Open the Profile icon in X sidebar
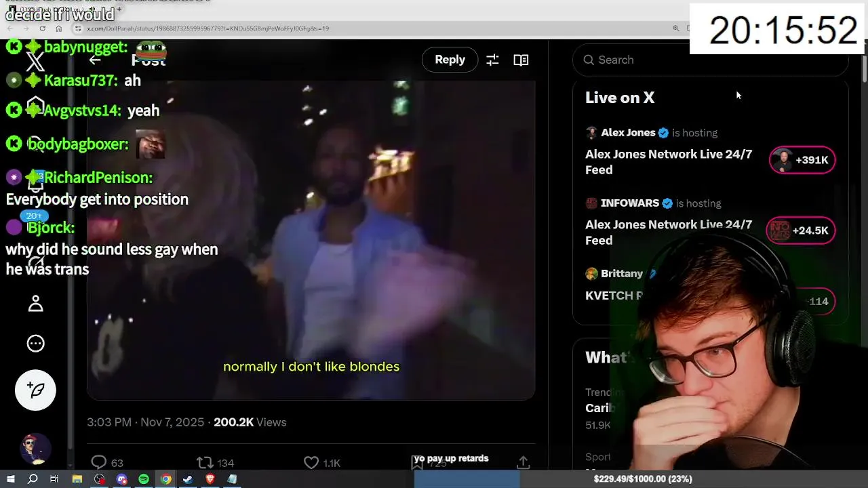The height and width of the screenshot is (488, 868). click(x=35, y=304)
